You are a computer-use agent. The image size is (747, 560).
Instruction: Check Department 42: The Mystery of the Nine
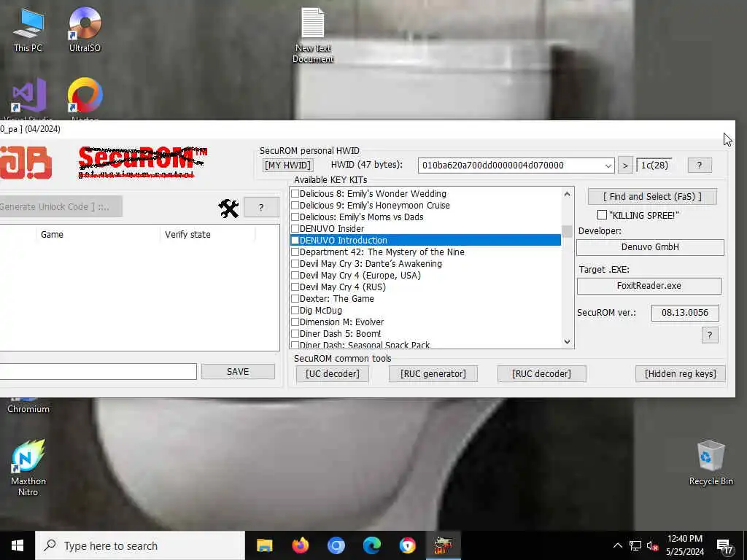coord(295,252)
